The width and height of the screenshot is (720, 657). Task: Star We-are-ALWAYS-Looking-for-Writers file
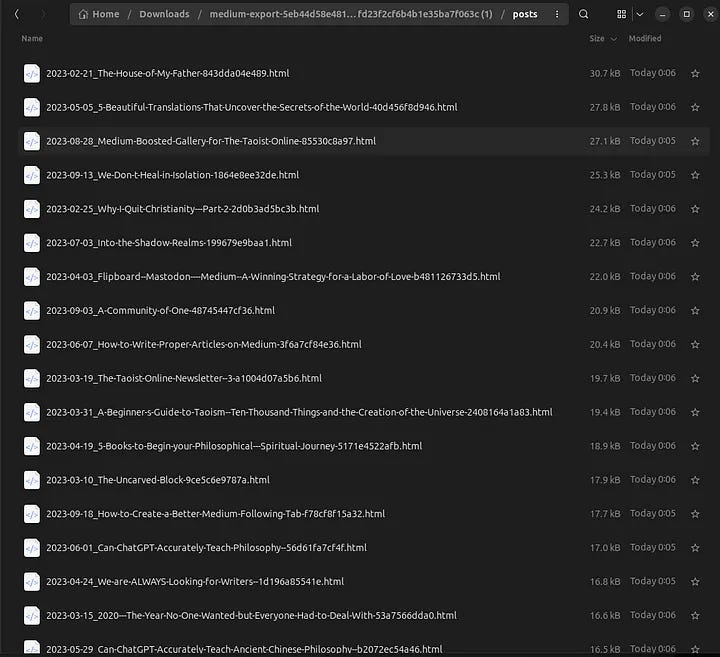(695, 582)
